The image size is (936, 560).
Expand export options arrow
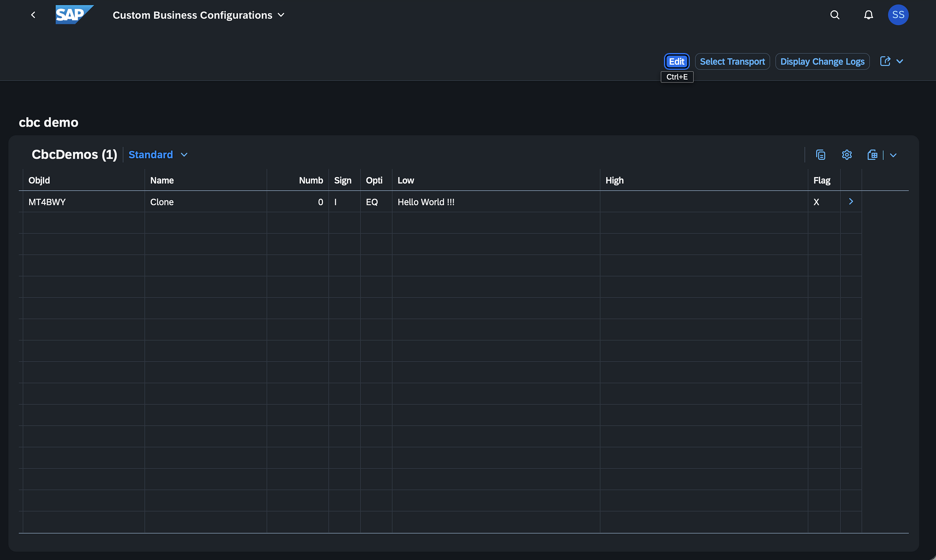coord(893,155)
